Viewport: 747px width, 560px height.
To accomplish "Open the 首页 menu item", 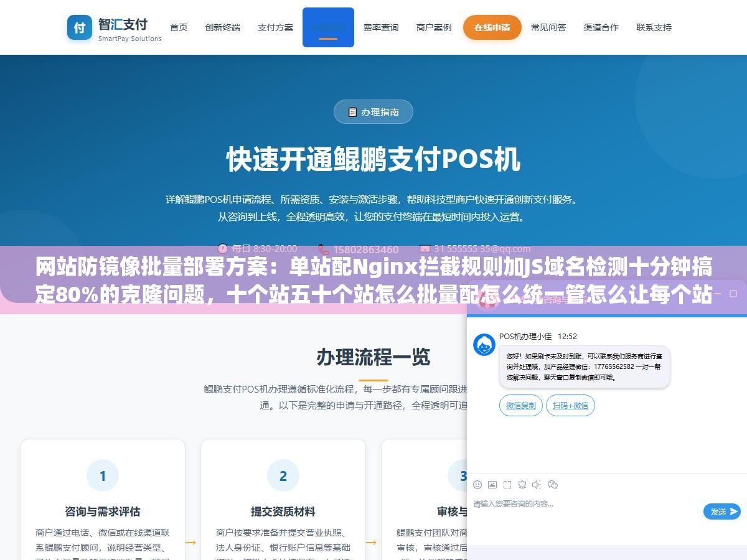I will [179, 27].
